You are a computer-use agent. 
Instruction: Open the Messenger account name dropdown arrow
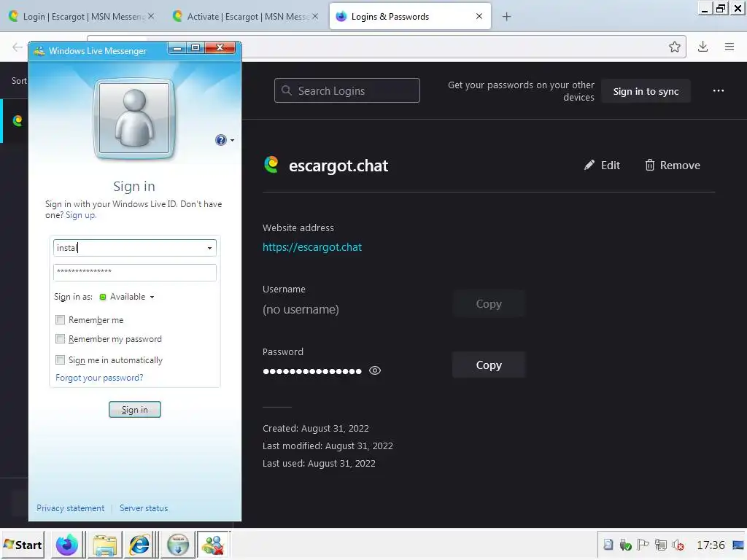tap(209, 248)
